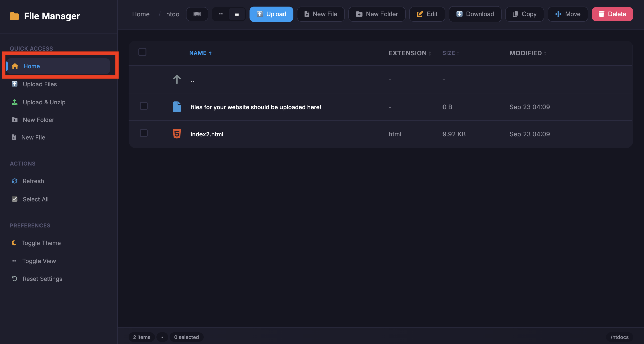Click the up arrow parent directory icon
Screen dimensions: 644x344
pyautogui.click(x=177, y=79)
